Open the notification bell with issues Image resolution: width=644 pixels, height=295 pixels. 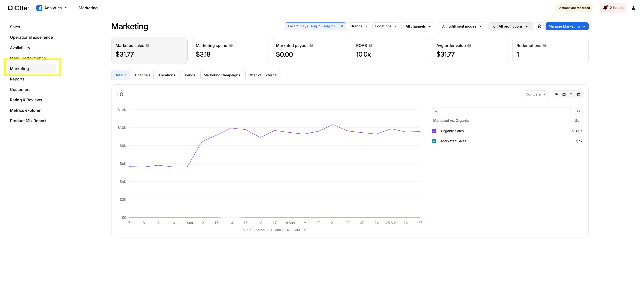[605, 8]
